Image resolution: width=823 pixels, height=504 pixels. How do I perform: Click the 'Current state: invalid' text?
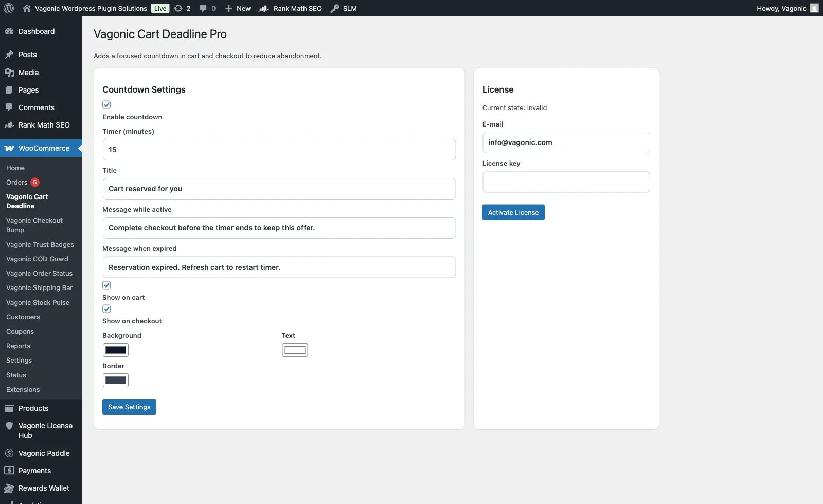[514, 108]
